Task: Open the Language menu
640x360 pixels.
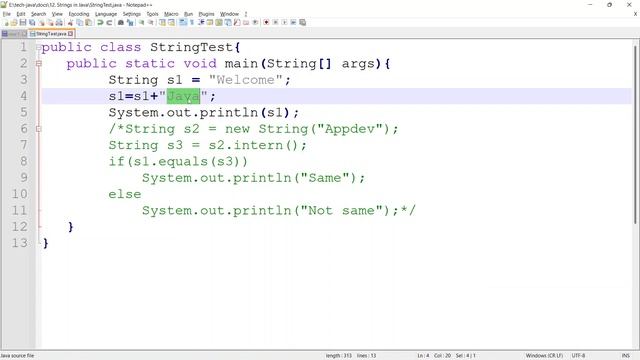Action: tap(106, 14)
